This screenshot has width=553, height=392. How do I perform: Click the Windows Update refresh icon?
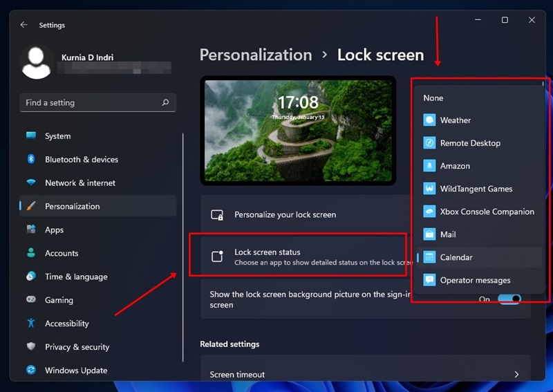click(31, 370)
